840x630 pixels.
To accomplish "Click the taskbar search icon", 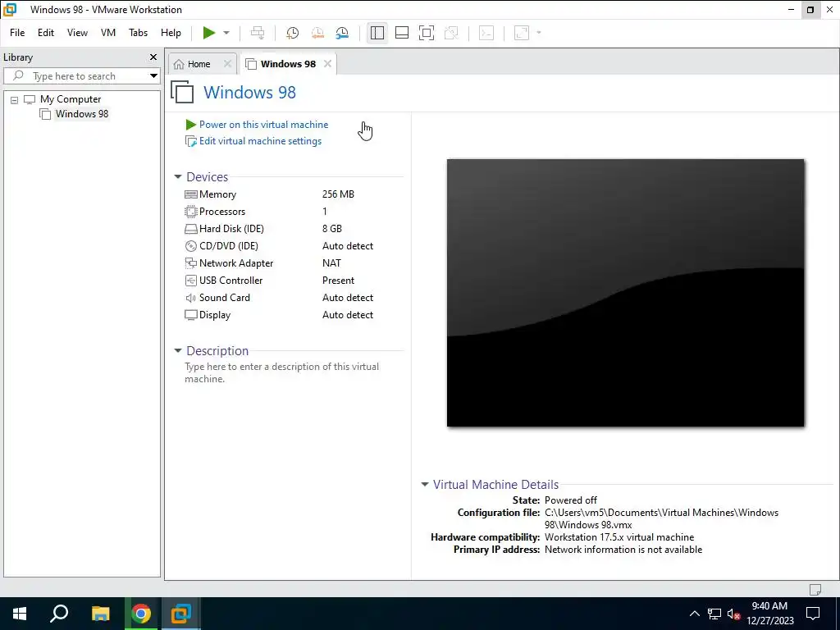I will [x=59, y=614].
